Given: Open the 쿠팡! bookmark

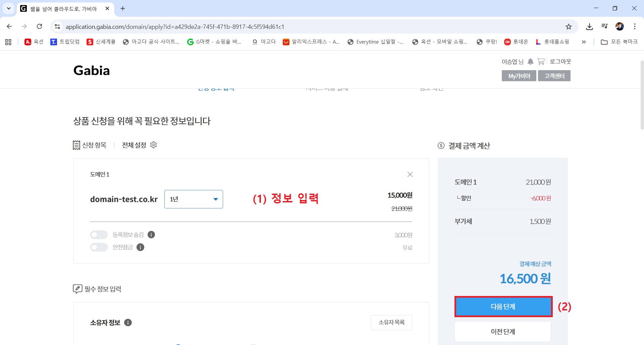Looking at the screenshot, I should [x=487, y=42].
